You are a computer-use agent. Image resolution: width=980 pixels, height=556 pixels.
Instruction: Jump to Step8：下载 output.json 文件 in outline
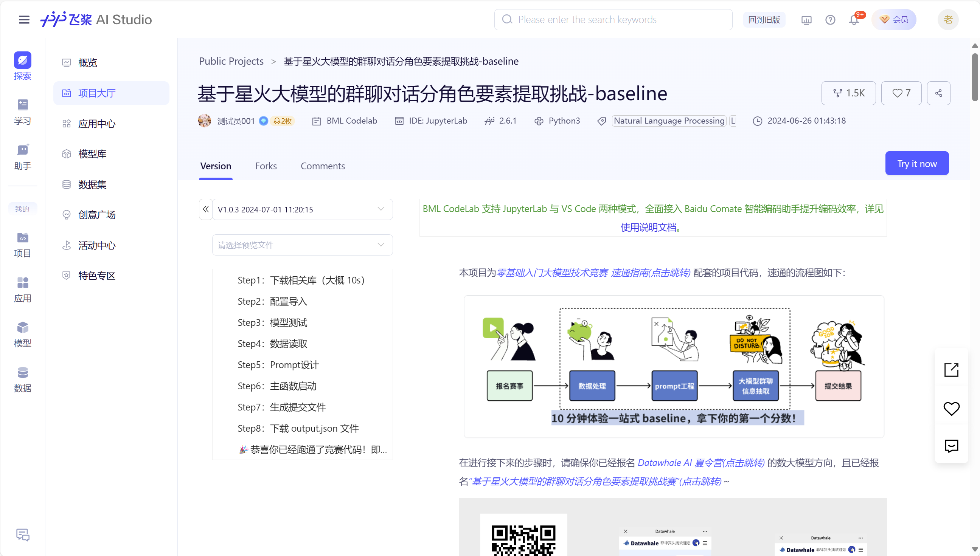[x=298, y=429]
